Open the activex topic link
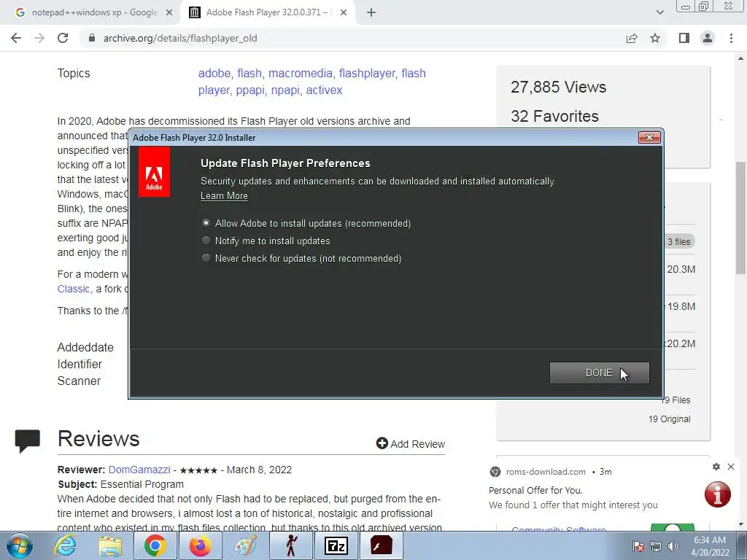Image resolution: width=747 pixels, height=560 pixels. click(x=324, y=90)
